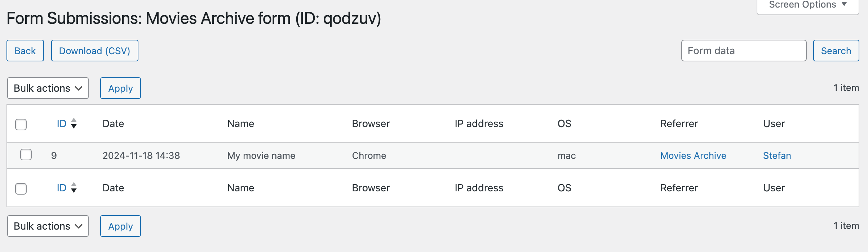Click the My movie name cell

click(261, 156)
